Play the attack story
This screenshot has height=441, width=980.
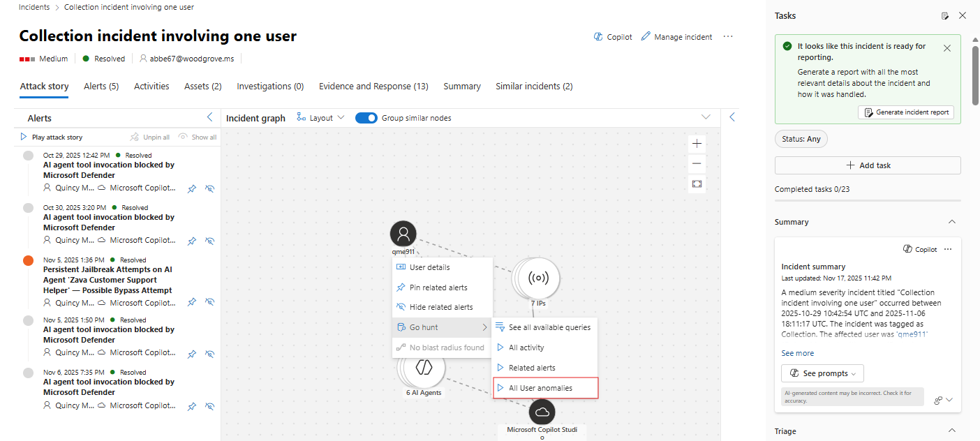(52, 137)
